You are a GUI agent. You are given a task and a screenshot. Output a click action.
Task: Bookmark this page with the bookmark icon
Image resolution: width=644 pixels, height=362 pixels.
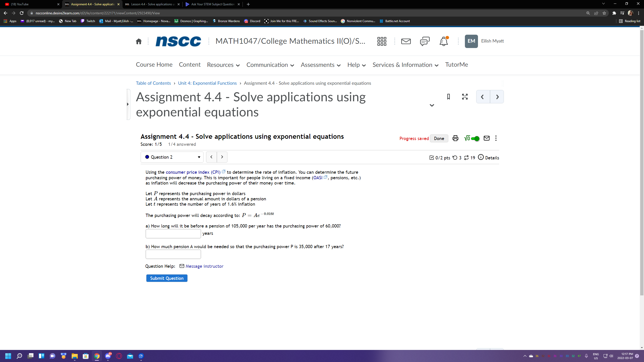pos(448,97)
